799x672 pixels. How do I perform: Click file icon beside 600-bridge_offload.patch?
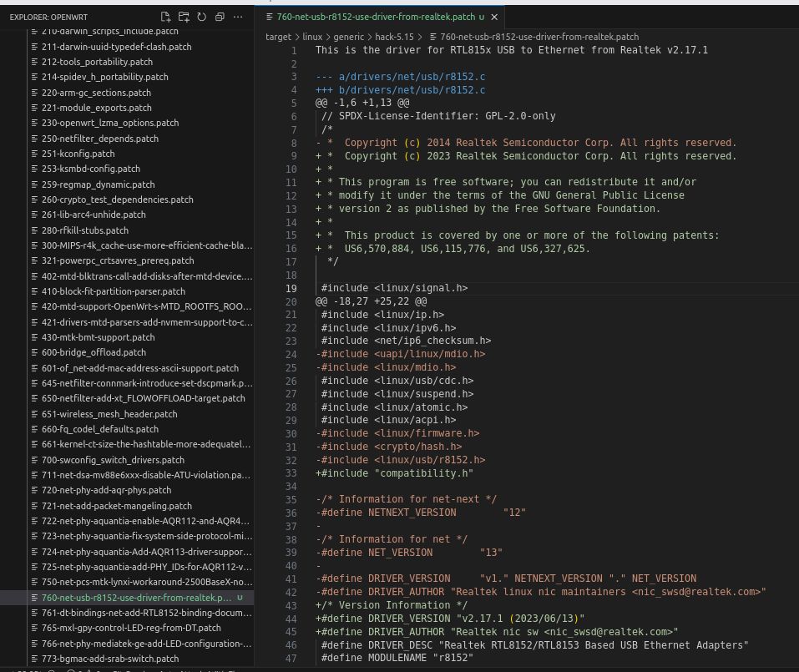pos(35,352)
